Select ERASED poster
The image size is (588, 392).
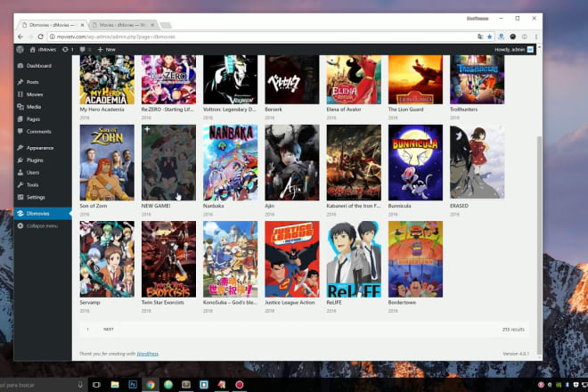coord(477,161)
